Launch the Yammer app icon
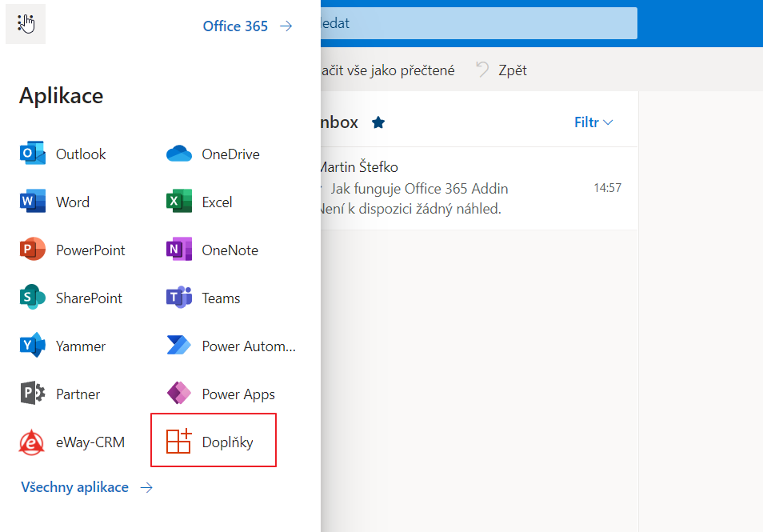Viewport: 763px width, 532px height. click(x=33, y=345)
